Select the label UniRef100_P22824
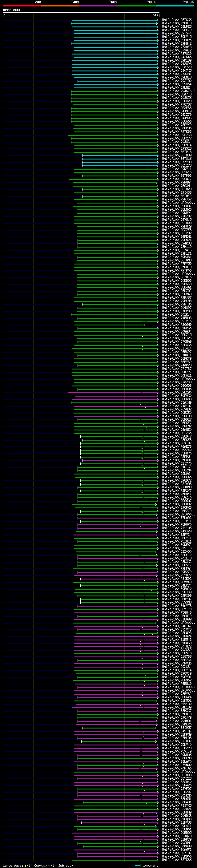The image size is (197, 868). pos(177,809)
